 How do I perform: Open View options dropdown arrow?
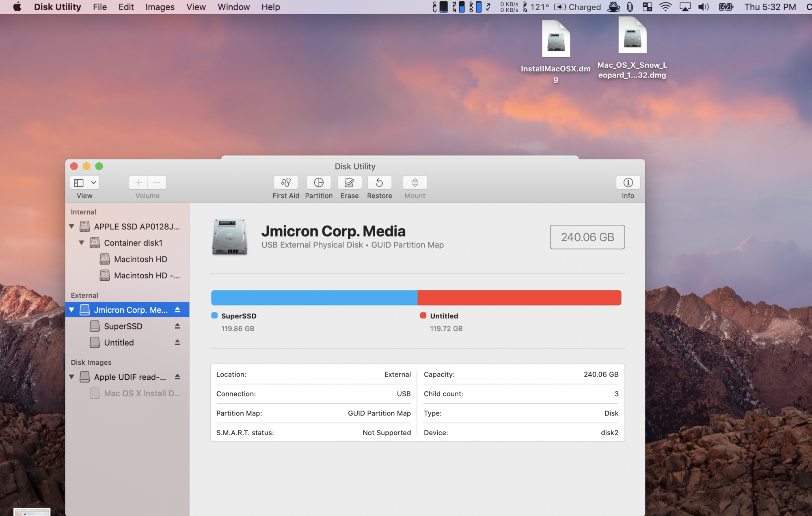93,183
